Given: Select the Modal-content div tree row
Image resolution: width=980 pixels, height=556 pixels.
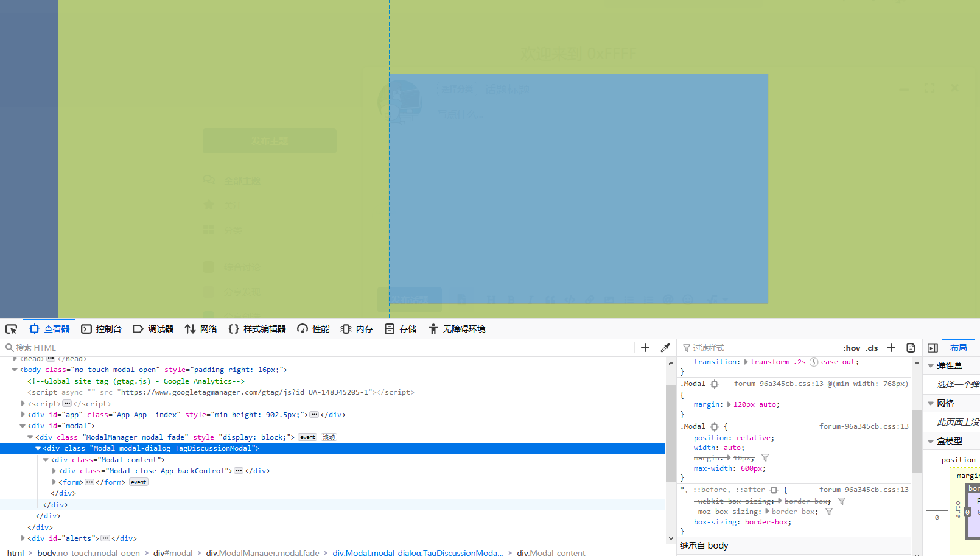Looking at the screenshot, I should 332,460.
